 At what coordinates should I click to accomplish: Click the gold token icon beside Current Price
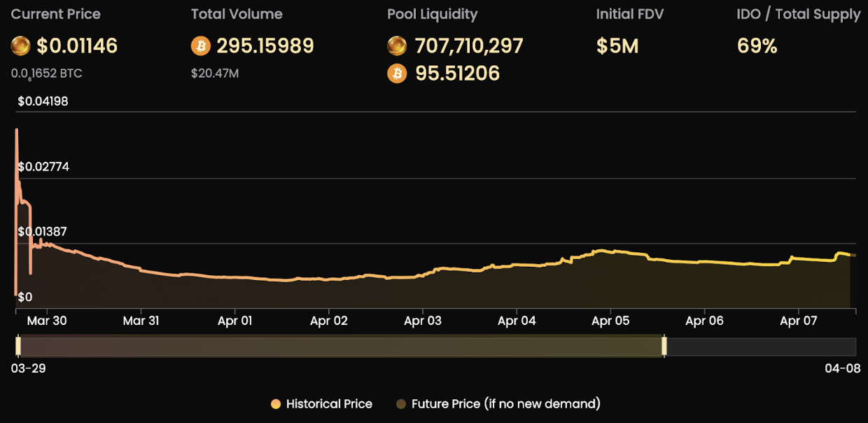(x=20, y=46)
